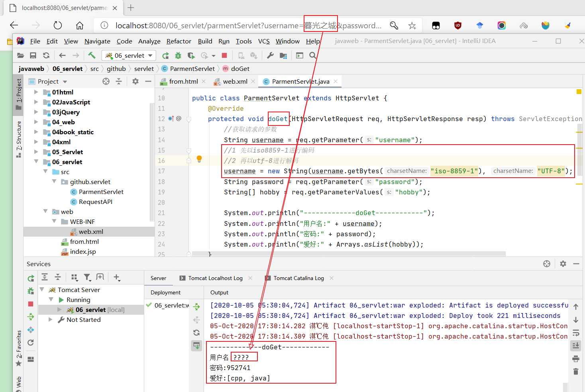Open Project Structure folder icon
This screenshot has height=392, width=585.
click(x=283, y=56)
